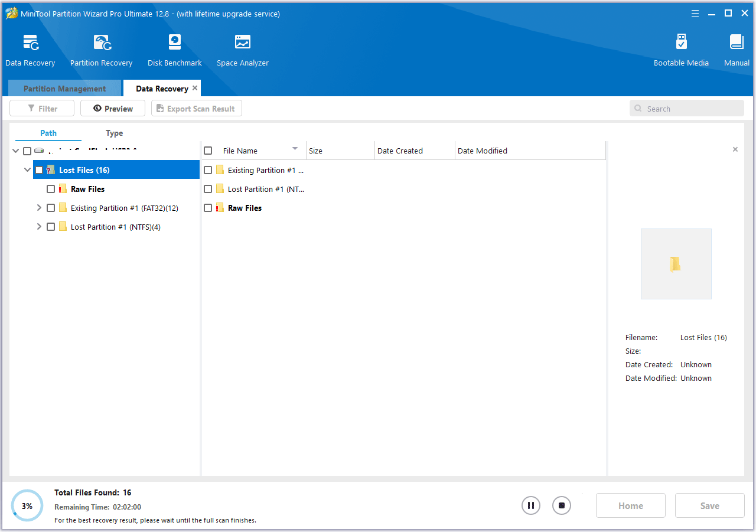Viewport: 756px width, 532px height.
Task: Click the magnifier icon in Search box
Action: click(x=638, y=109)
